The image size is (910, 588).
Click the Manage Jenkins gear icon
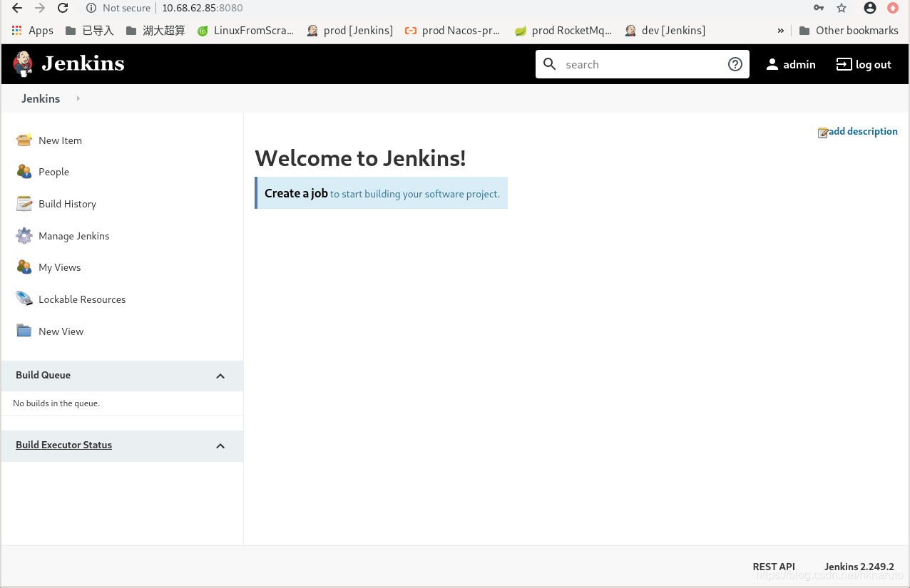(24, 236)
